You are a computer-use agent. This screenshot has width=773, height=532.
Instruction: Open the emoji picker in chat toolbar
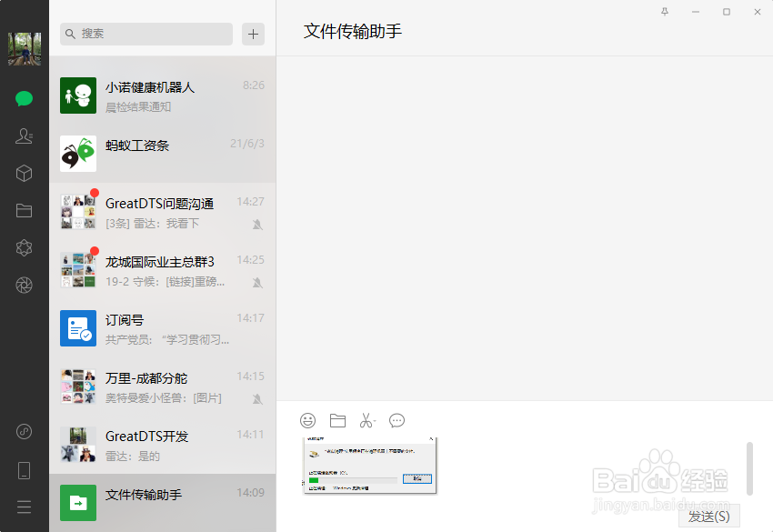[308, 420]
